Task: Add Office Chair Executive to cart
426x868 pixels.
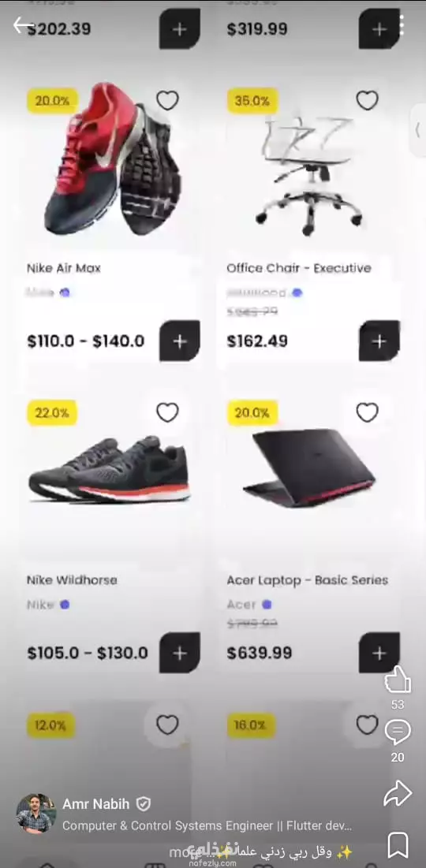Action: pos(379,341)
